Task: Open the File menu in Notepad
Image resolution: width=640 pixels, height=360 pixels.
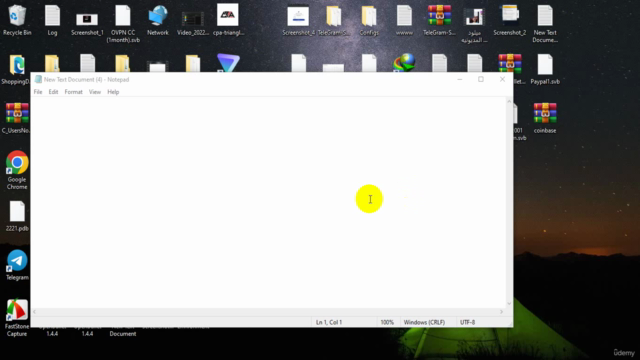Action: coord(38,92)
